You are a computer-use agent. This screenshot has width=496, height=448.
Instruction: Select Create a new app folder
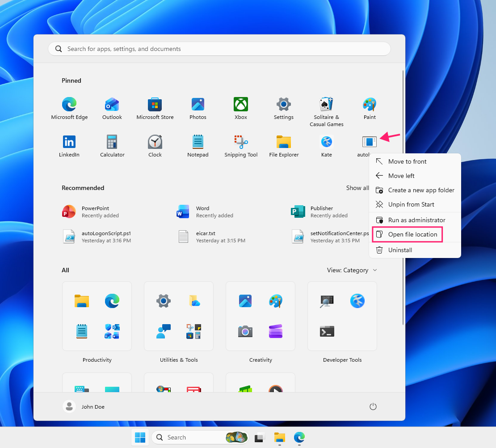415,190
